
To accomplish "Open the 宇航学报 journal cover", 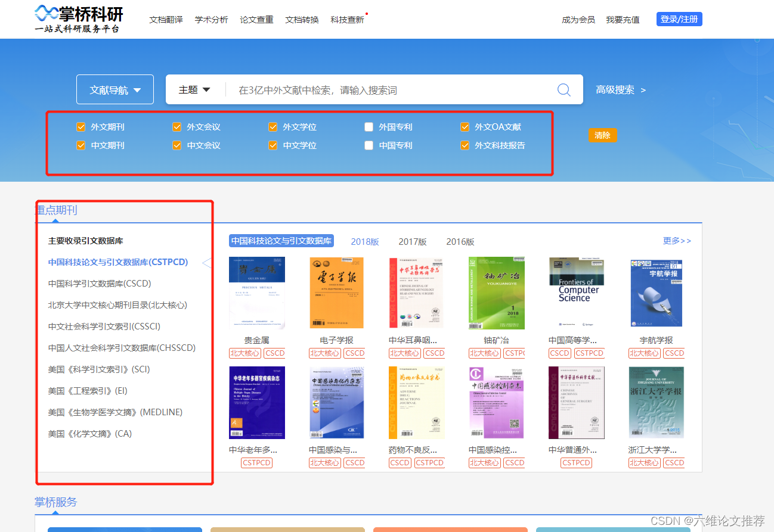I will tap(657, 293).
